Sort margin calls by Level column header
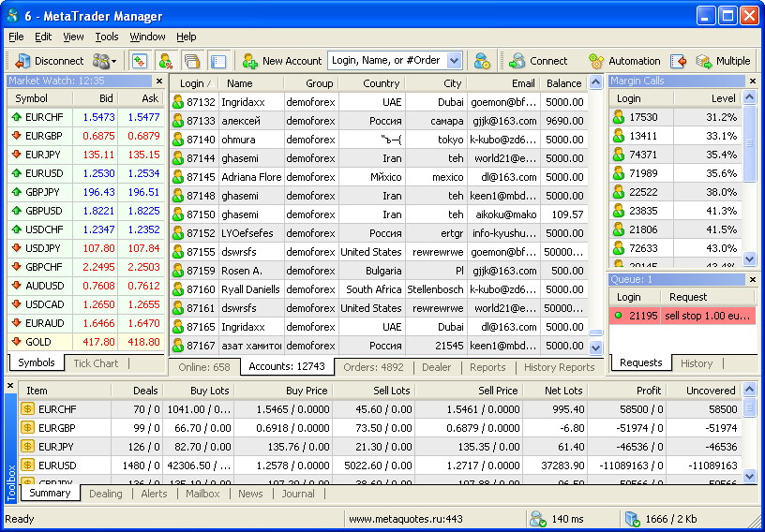 [x=708, y=98]
